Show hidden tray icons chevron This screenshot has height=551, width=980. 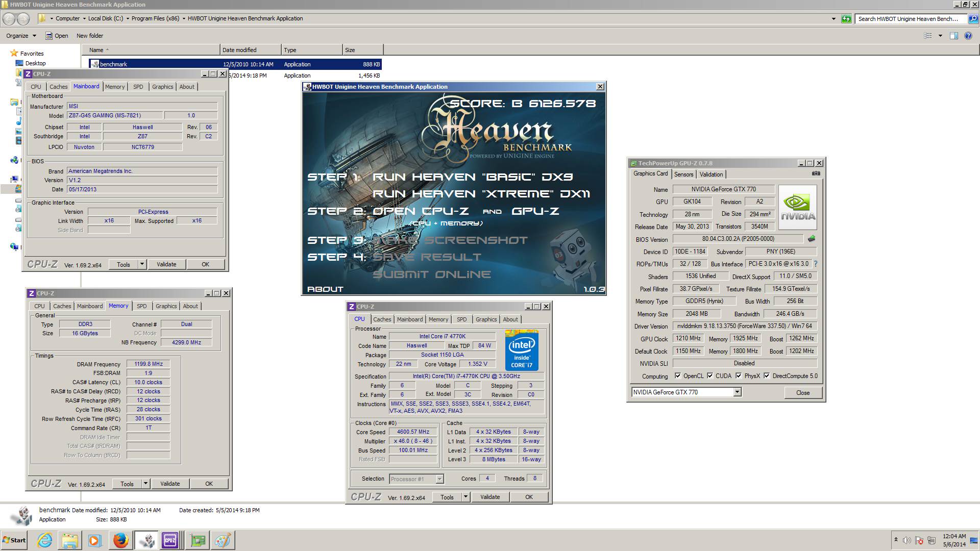pyautogui.click(x=896, y=540)
